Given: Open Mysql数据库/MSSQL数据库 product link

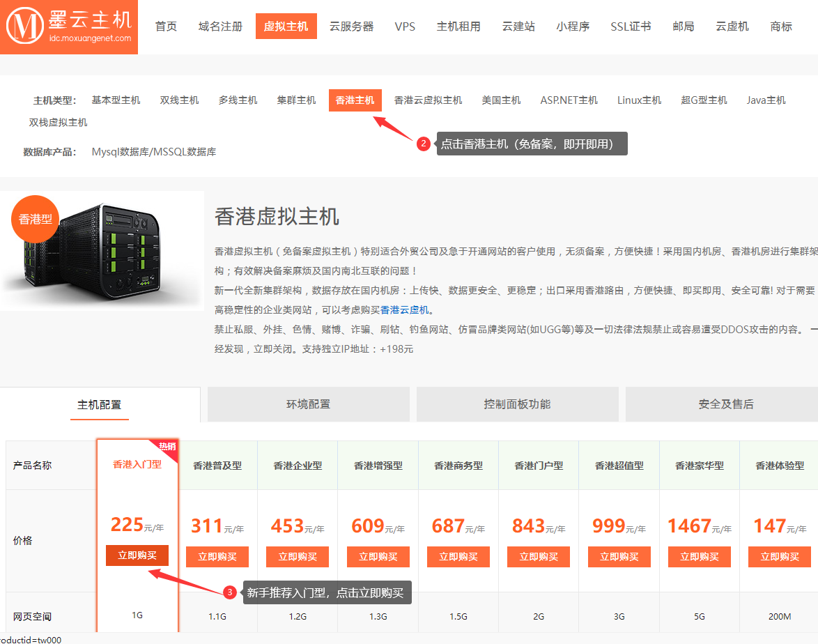Looking at the screenshot, I should (154, 152).
